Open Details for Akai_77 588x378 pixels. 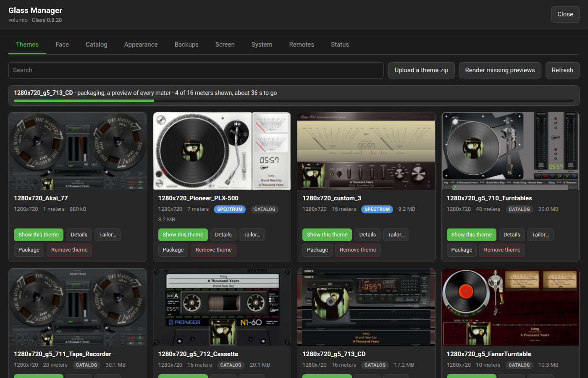pos(79,235)
